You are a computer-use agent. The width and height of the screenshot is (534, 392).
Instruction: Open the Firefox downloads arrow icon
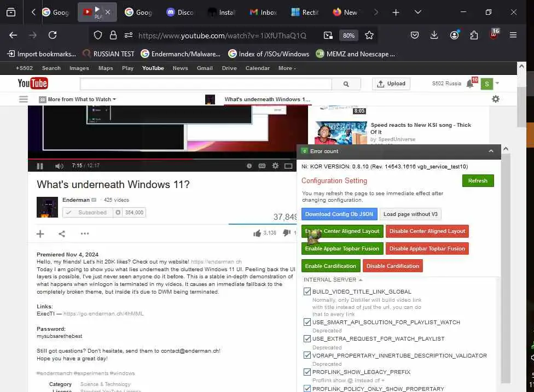434,35
